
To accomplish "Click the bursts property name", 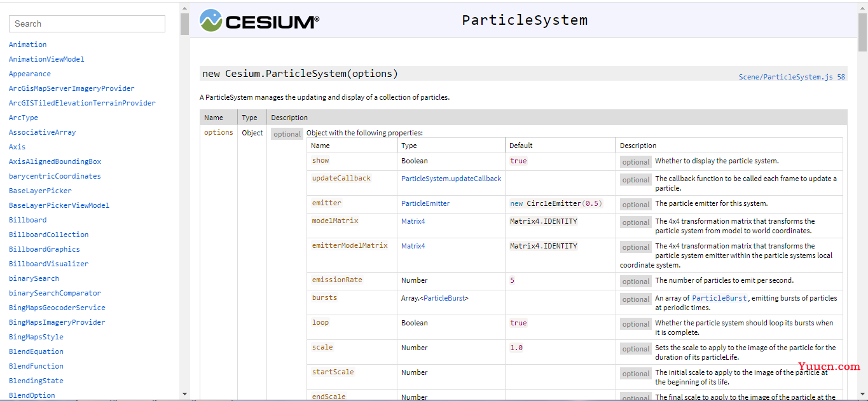I will point(324,297).
